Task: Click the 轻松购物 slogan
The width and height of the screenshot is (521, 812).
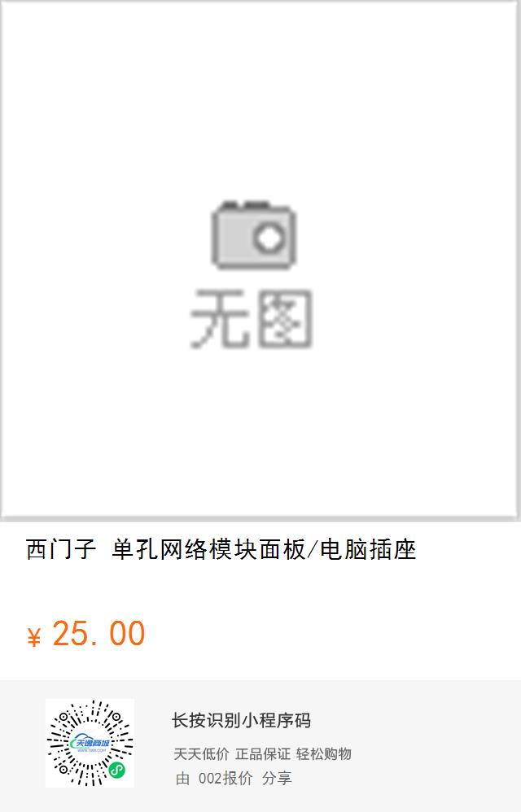Action: point(324,754)
